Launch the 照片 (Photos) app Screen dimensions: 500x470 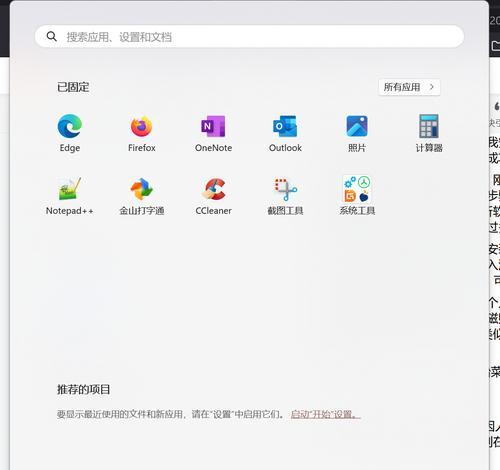[357, 133]
